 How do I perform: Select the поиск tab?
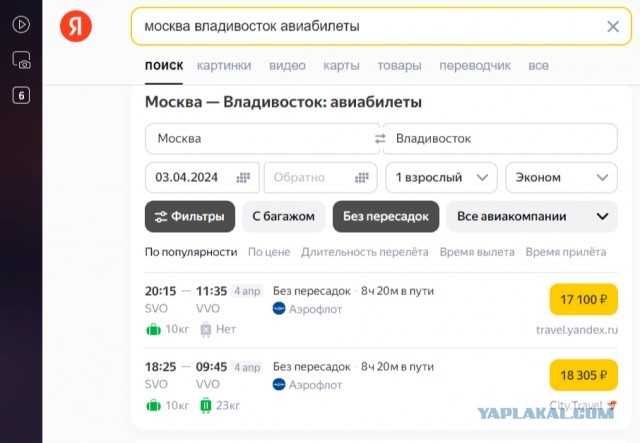164,66
